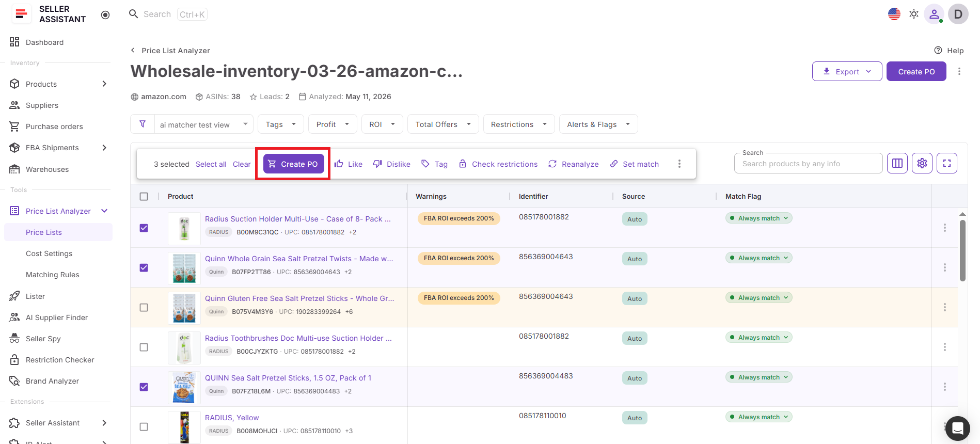Open Warehouses in sidebar
The width and height of the screenshot is (980, 444).
coord(48,169)
